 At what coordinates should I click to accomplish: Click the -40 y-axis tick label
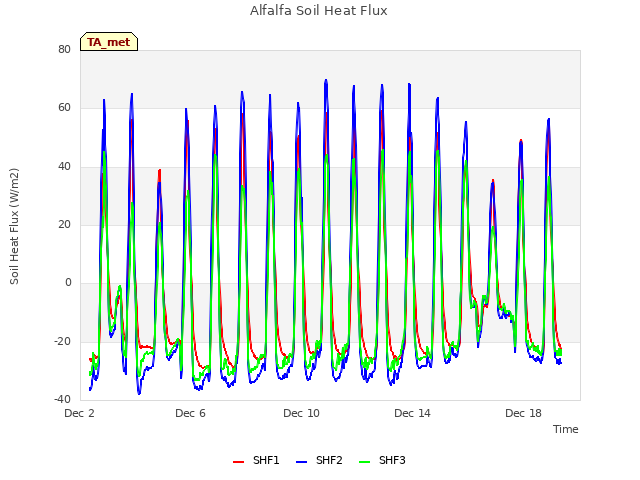pos(62,399)
